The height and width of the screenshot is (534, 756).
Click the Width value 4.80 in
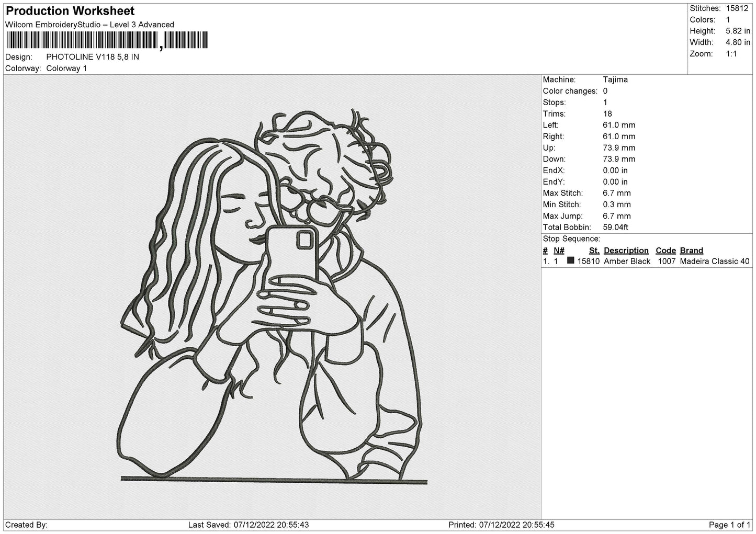click(x=738, y=42)
